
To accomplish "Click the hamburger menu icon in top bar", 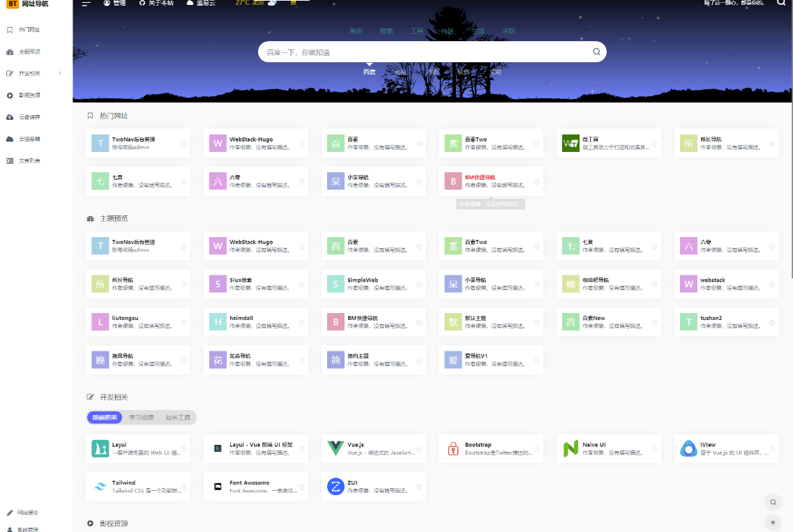I will click(x=86, y=3).
